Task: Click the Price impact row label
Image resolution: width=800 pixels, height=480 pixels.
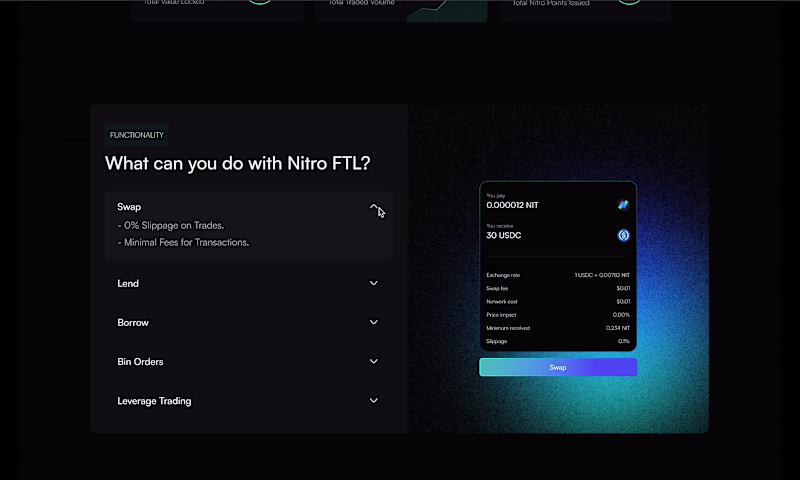Action: [x=501, y=315]
